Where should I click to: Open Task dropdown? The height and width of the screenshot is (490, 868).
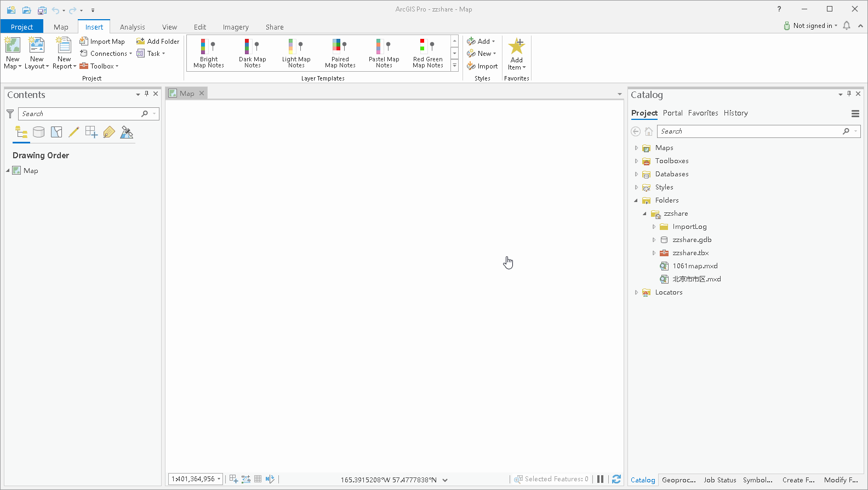point(151,54)
